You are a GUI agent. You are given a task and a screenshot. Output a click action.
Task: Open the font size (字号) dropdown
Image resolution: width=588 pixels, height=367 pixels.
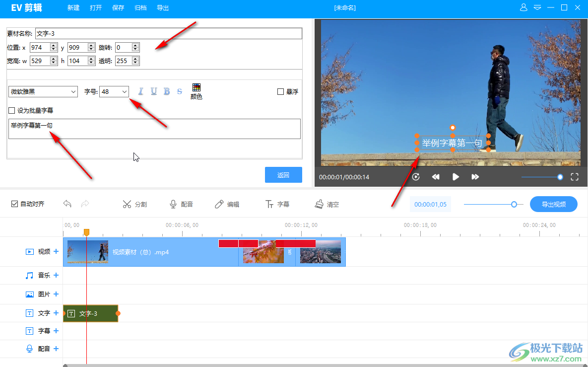114,91
